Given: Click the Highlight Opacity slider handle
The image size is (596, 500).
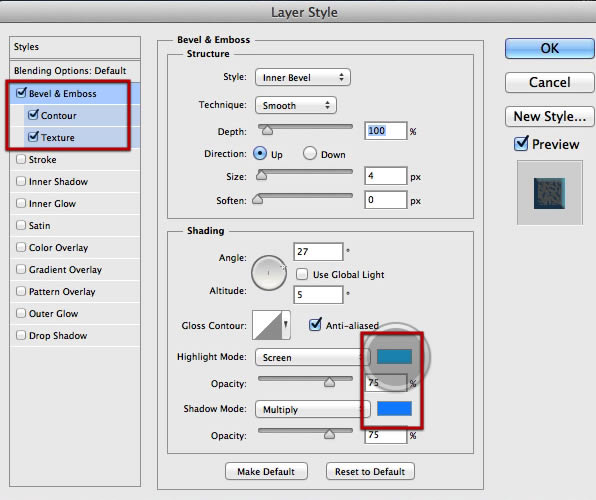Looking at the screenshot, I should (330, 382).
